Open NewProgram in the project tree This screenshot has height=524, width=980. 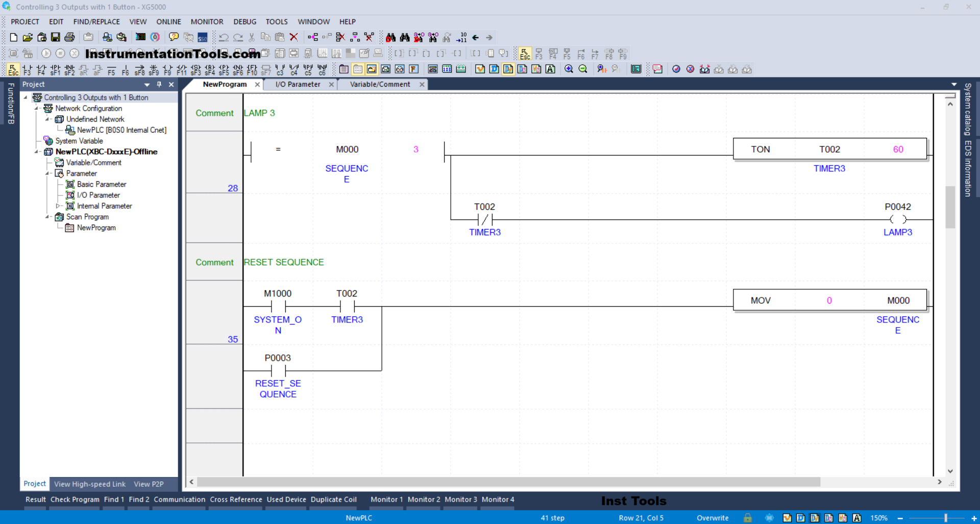point(96,228)
